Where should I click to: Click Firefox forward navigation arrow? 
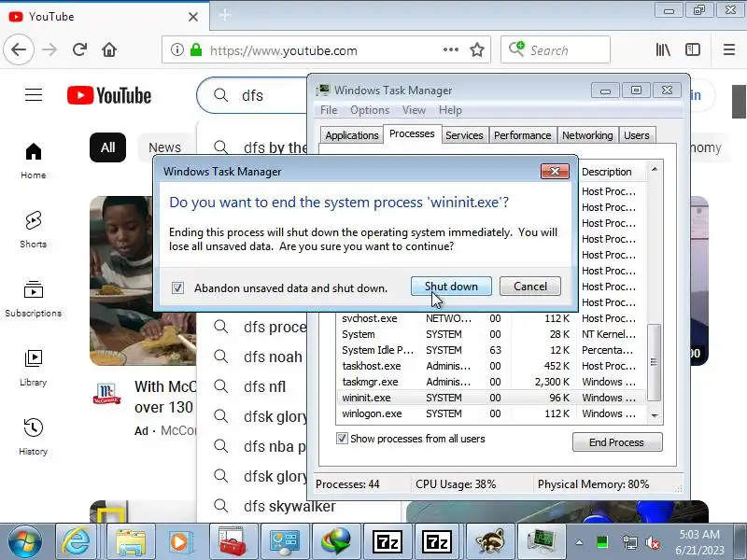(x=49, y=49)
